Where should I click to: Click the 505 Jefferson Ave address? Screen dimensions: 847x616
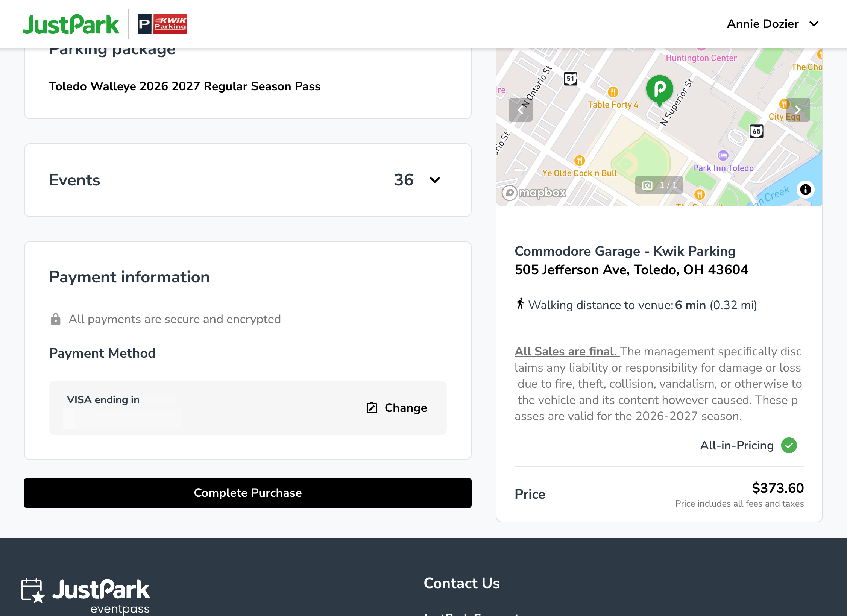pyautogui.click(x=631, y=270)
